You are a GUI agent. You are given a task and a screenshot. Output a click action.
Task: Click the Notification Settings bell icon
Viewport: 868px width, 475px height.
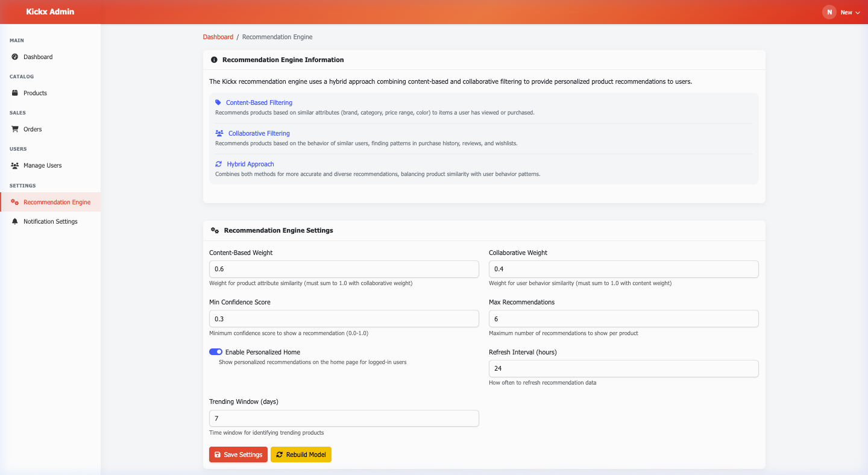tap(15, 221)
